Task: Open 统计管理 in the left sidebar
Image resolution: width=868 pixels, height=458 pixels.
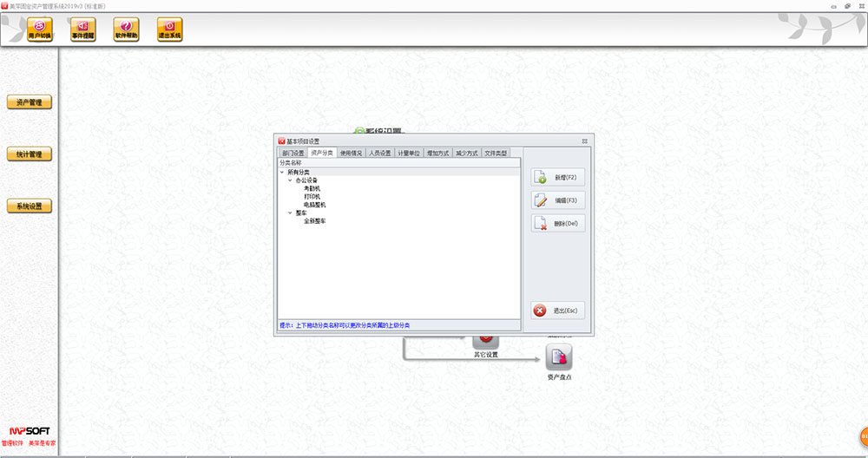Action: pos(30,154)
